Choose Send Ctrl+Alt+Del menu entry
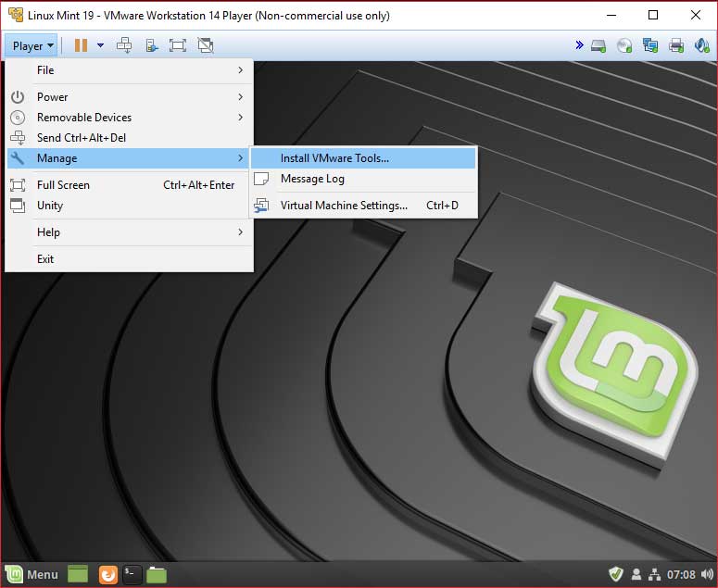The height and width of the screenshot is (588, 718). pyautogui.click(x=130, y=138)
